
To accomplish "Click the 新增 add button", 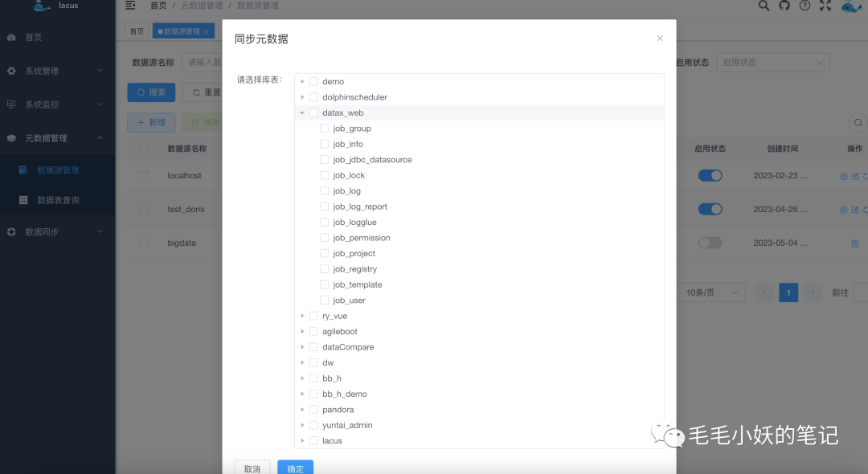I will [151, 122].
